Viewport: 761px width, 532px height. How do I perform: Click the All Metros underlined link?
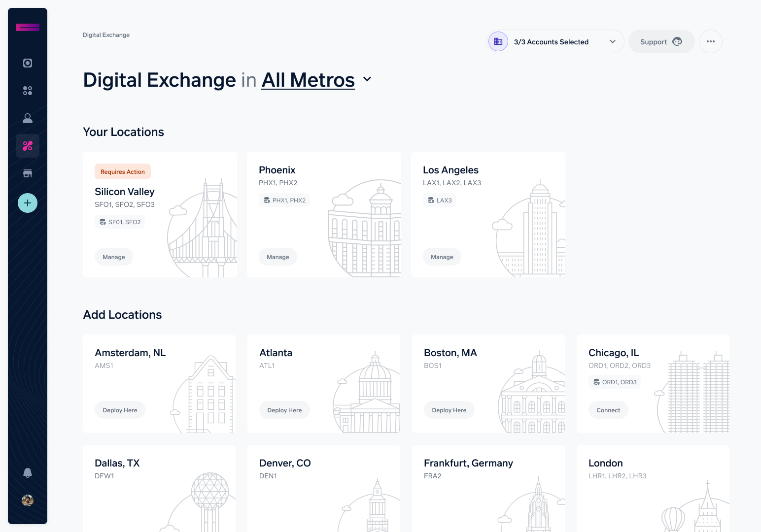pos(308,80)
